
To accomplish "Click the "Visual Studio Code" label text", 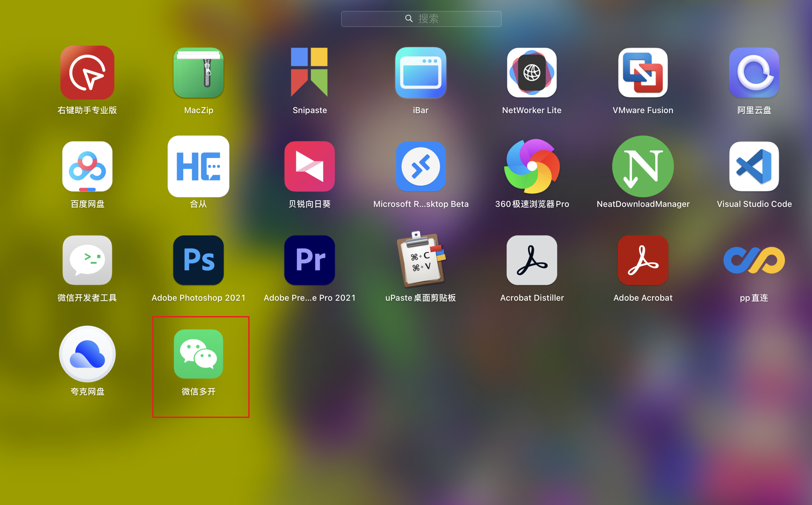I will pyautogui.click(x=754, y=204).
